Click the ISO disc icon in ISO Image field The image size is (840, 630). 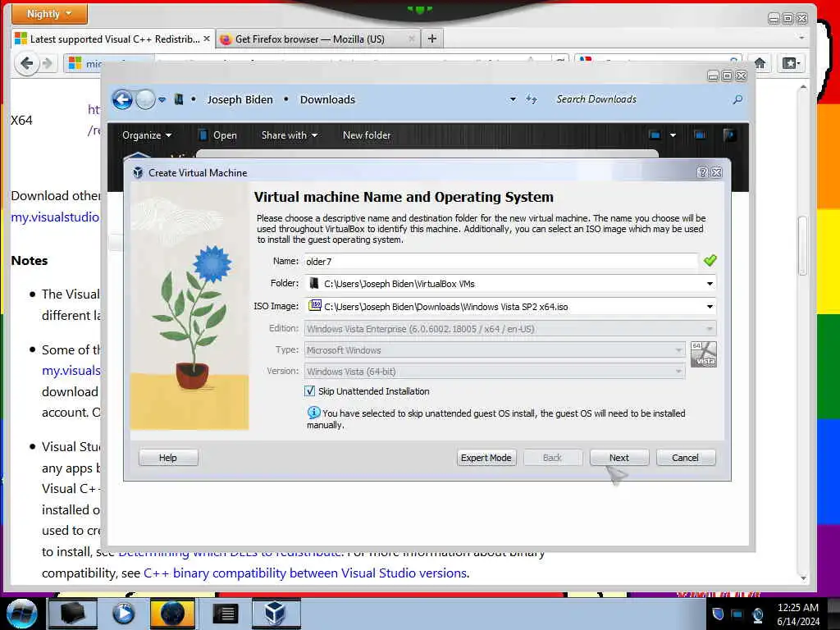coord(315,305)
